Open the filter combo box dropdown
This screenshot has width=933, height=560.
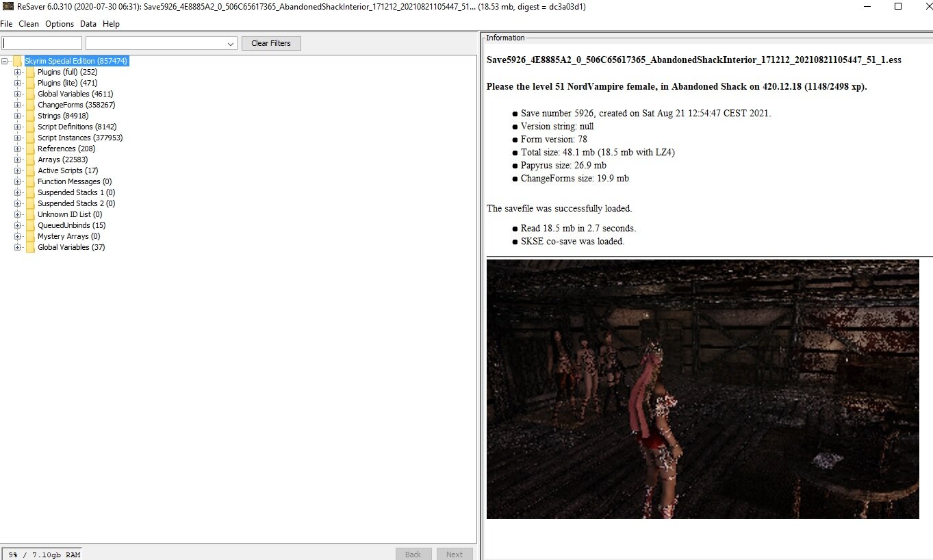[231, 43]
